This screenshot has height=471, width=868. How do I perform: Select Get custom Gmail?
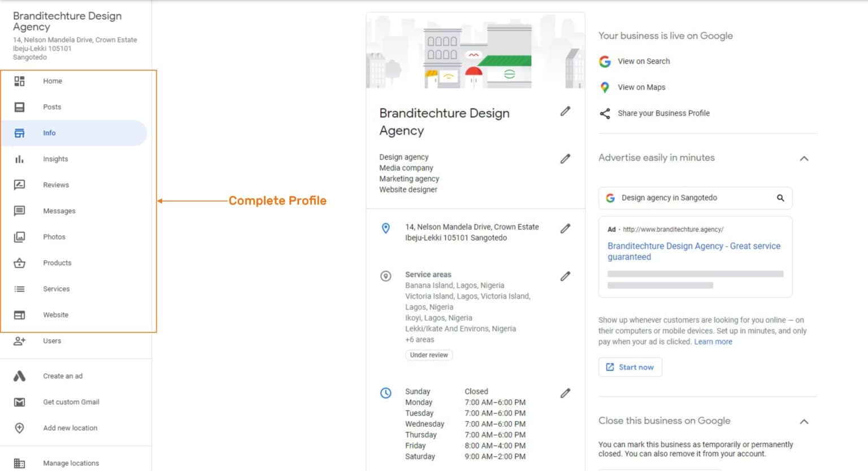click(x=74, y=402)
